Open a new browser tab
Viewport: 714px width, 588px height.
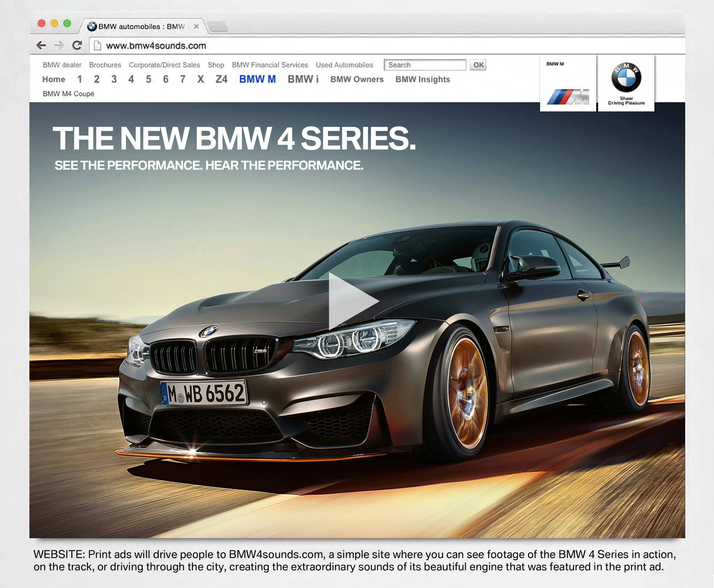pos(217,26)
